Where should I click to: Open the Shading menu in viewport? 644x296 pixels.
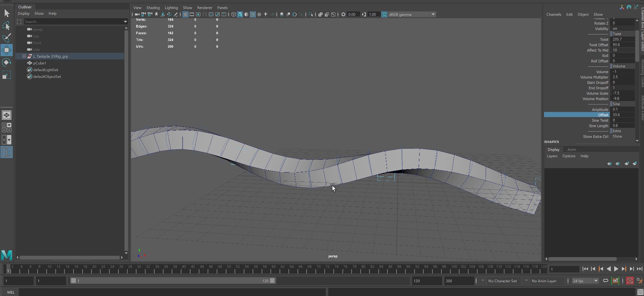[153, 8]
